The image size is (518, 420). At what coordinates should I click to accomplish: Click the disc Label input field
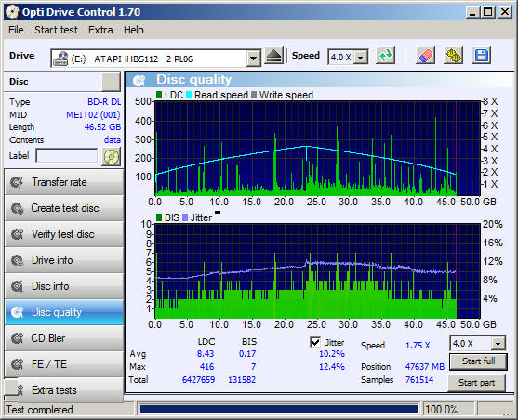[x=67, y=156]
